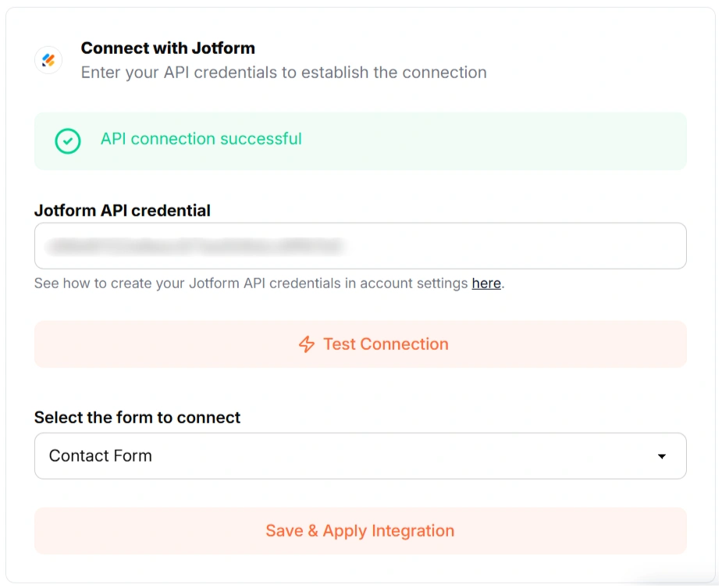Select the circular Jotform badge beside the heading

48,60
